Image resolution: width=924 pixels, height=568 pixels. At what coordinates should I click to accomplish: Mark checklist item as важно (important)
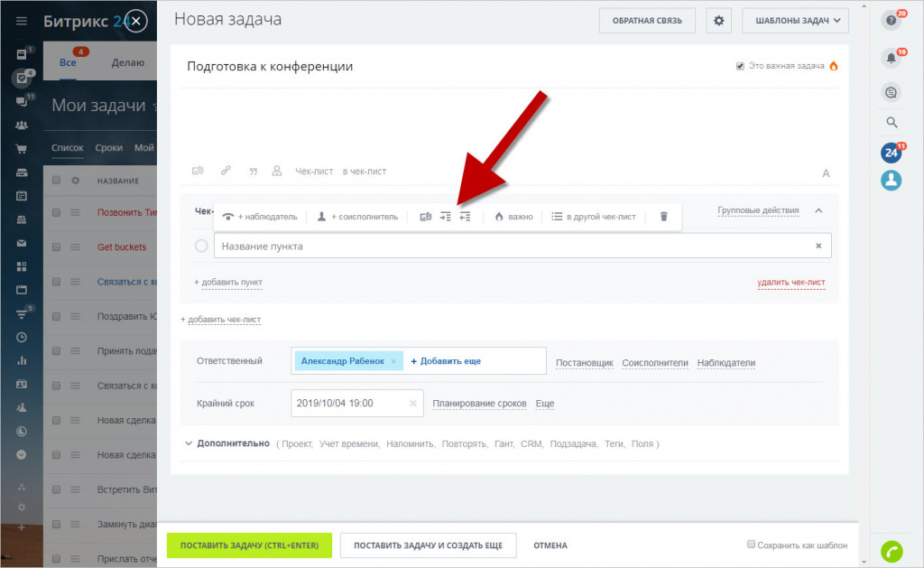pos(513,217)
